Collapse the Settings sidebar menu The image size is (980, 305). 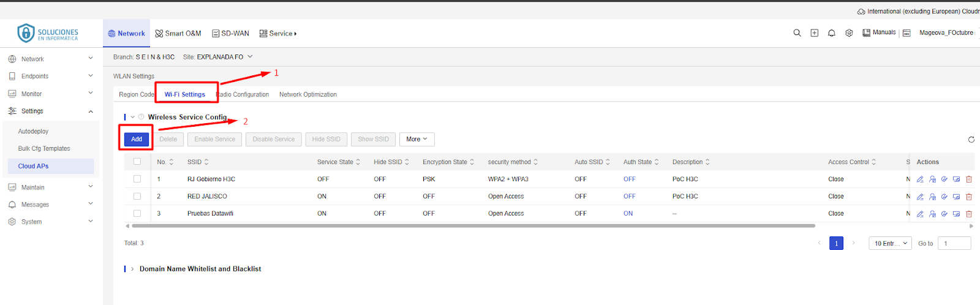[x=51, y=111]
